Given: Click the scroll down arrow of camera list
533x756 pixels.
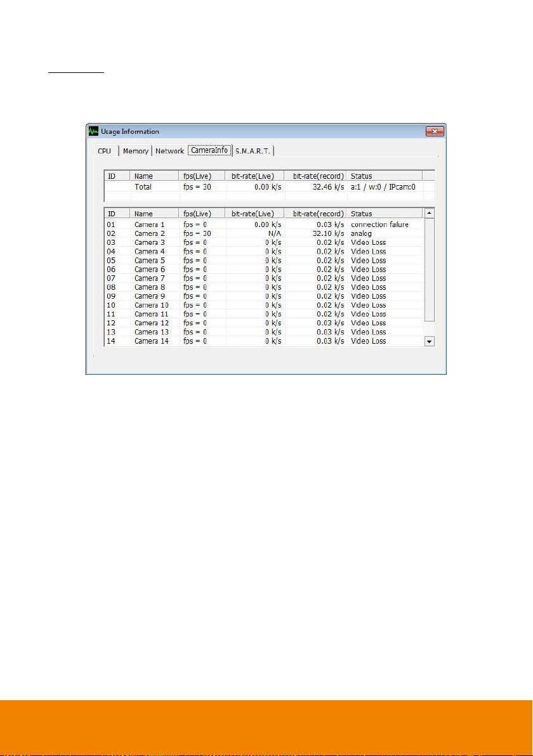Looking at the screenshot, I should click(x=429, y=341).
